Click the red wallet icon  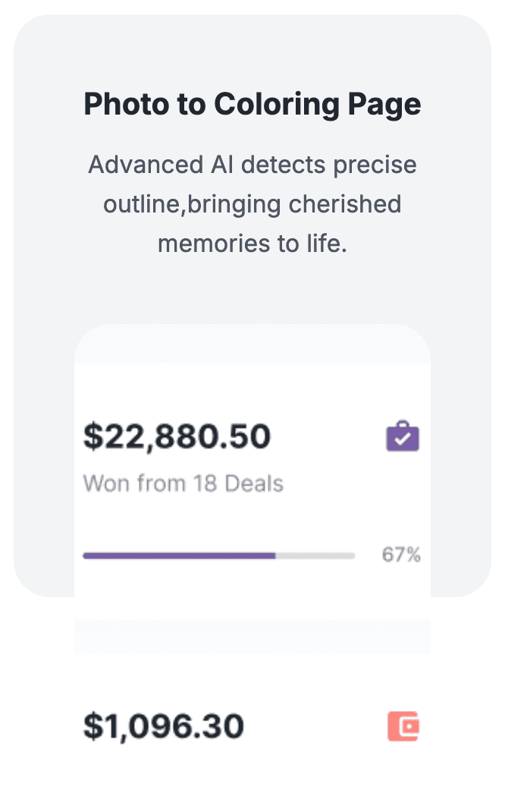tap(403, 726)
